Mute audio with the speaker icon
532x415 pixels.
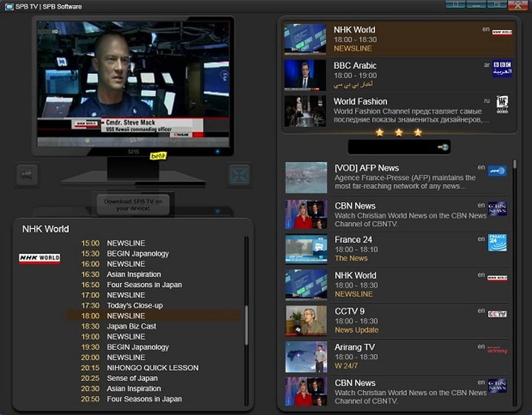pos(26,175)
